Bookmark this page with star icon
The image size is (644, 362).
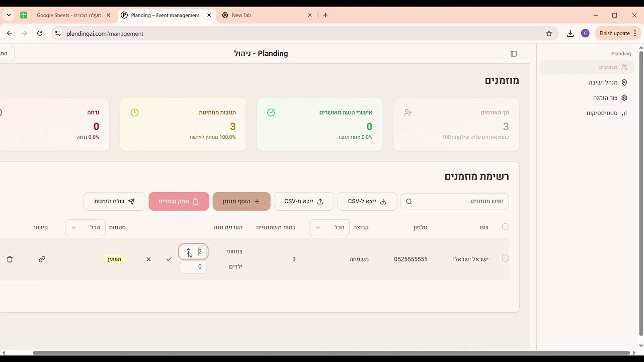pos(549,33)
